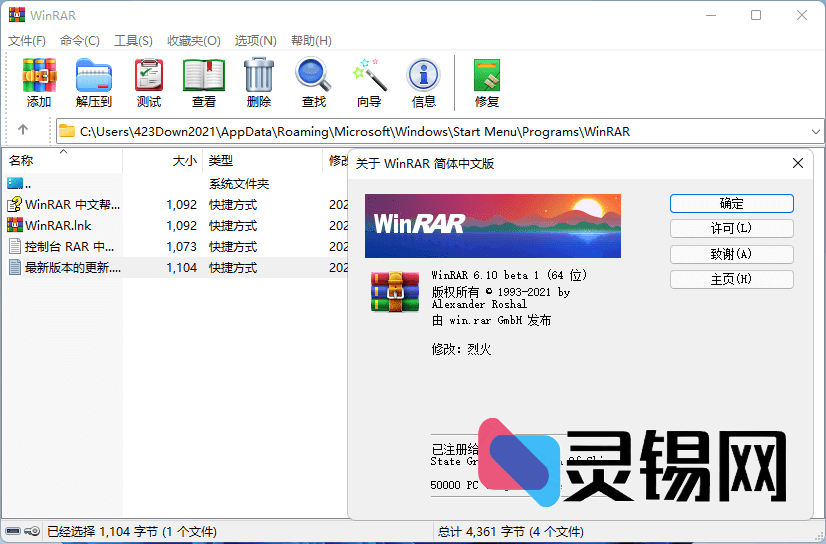The image size is (826, 544).
Task: Sort by the 名称 column header
Action: click(62, 161)
